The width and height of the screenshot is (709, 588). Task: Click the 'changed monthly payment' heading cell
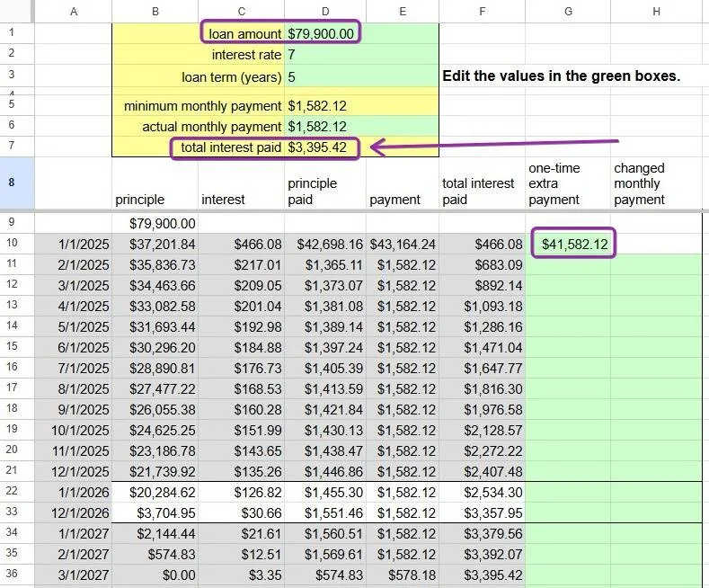(x=656, y=183)
